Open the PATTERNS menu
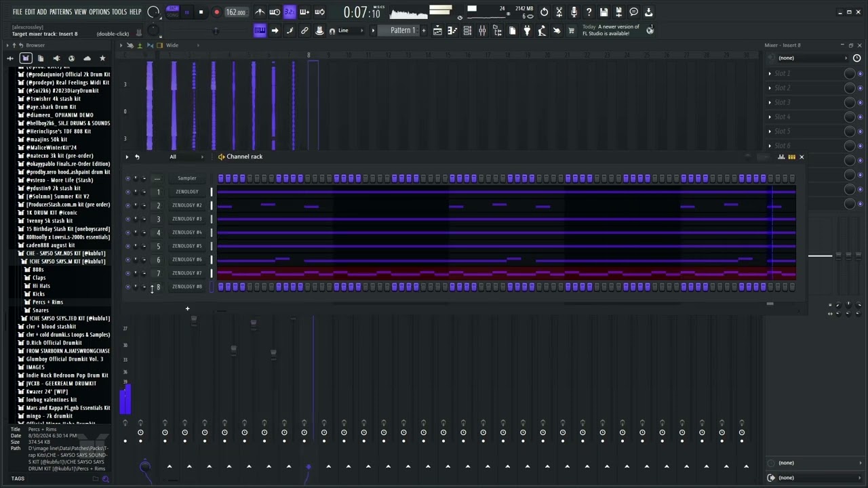 pyautogui.click(x=60, y=12)
